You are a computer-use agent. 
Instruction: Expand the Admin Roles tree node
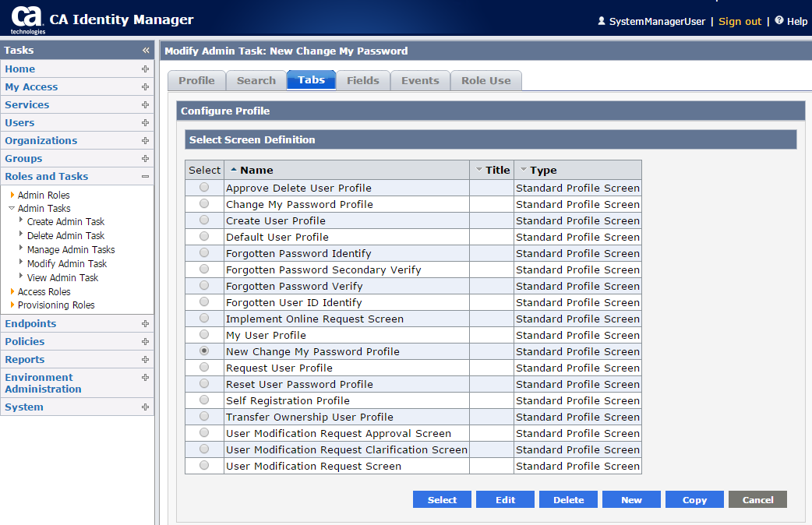[x=12, y=196]
